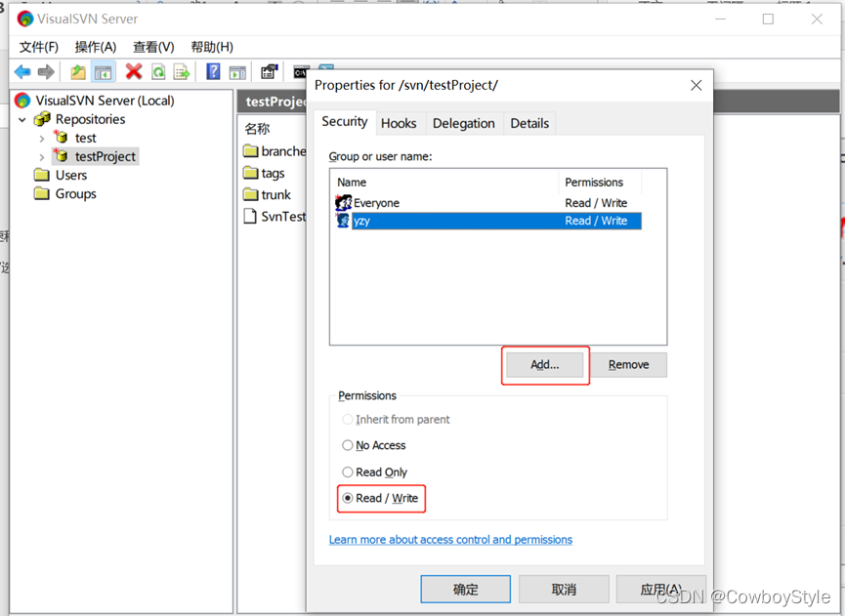Toggle the Show/Hide console tree icon
This screenshot has width=845, height=616.
103,71
